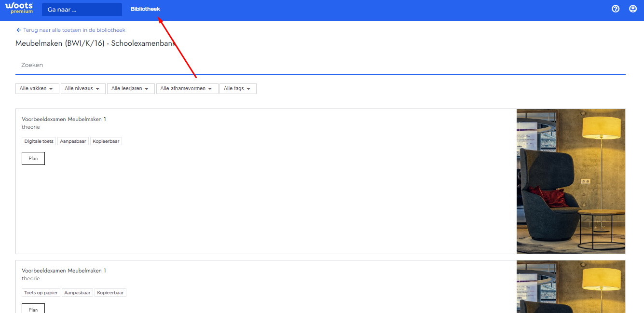Go back via Terug naar alle toetsen link
This screenshot has height=313, width=644.
click(x=74, y=30)
